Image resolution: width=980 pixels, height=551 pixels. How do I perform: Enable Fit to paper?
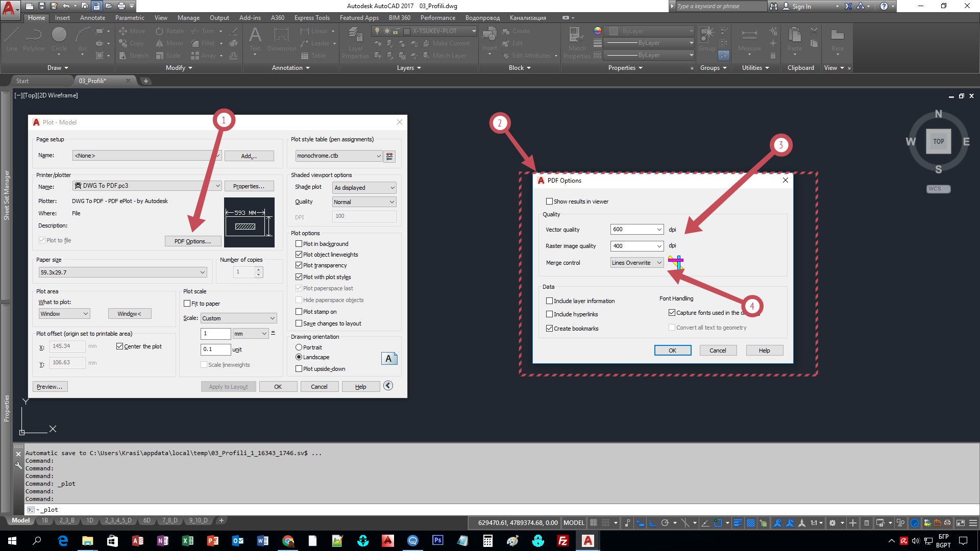(187, 304)
